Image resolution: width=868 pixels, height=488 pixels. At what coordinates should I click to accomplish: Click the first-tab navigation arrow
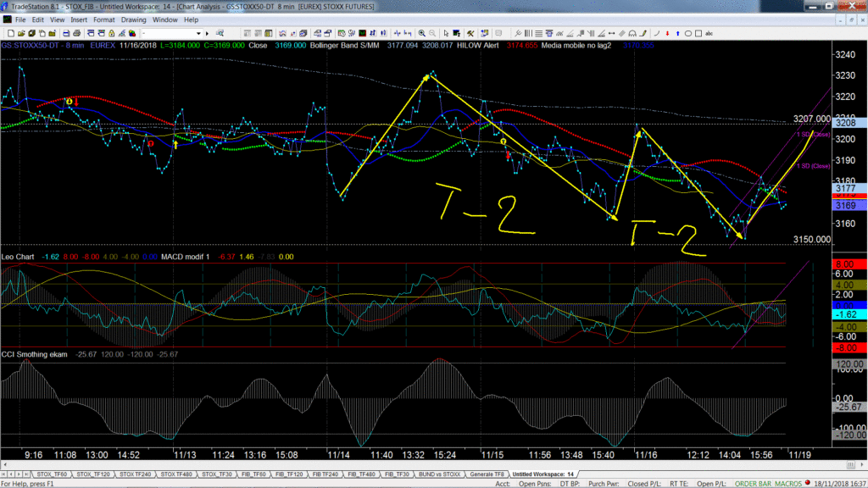pyautogui.click(x=4, y=474)
